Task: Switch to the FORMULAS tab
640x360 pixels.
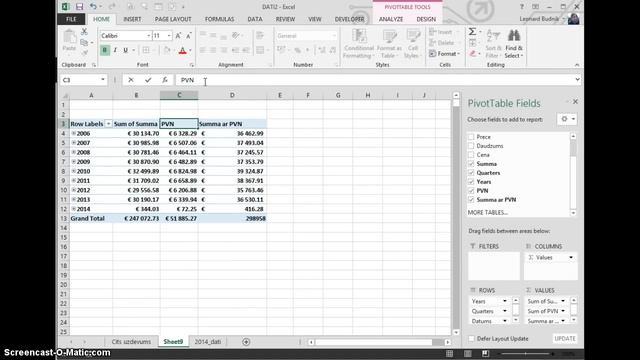Action: (x=220, y=19)
